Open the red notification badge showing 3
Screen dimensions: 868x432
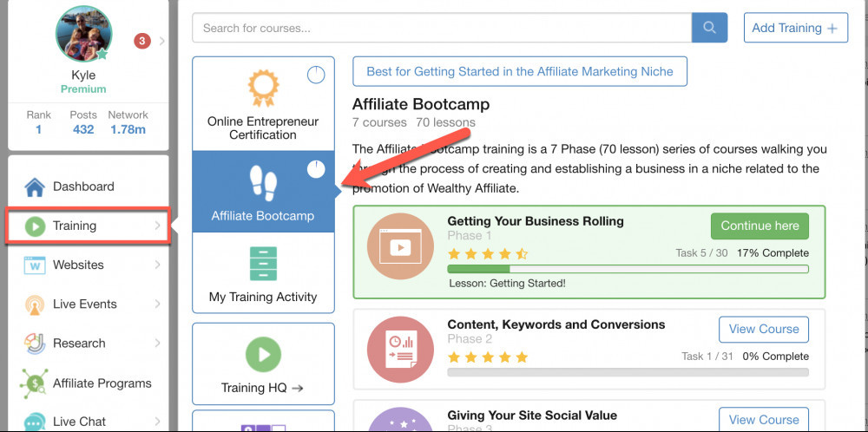pyautogui.click(x=142, y=41)
